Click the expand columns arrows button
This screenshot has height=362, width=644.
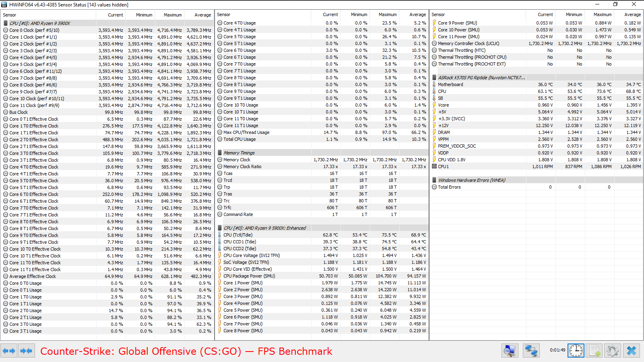coord(9,351)
